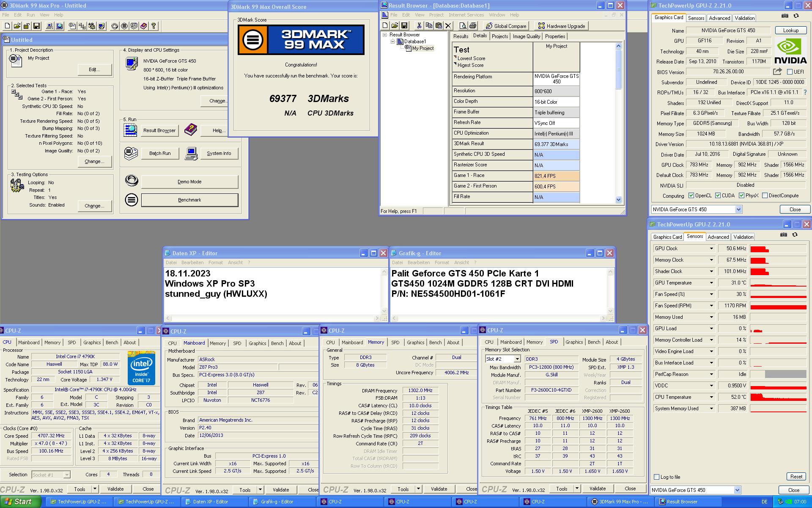Click Print Preview icon in Result Browser toolbar
Viewport: 812px width, 508px height.
(463, 26)
